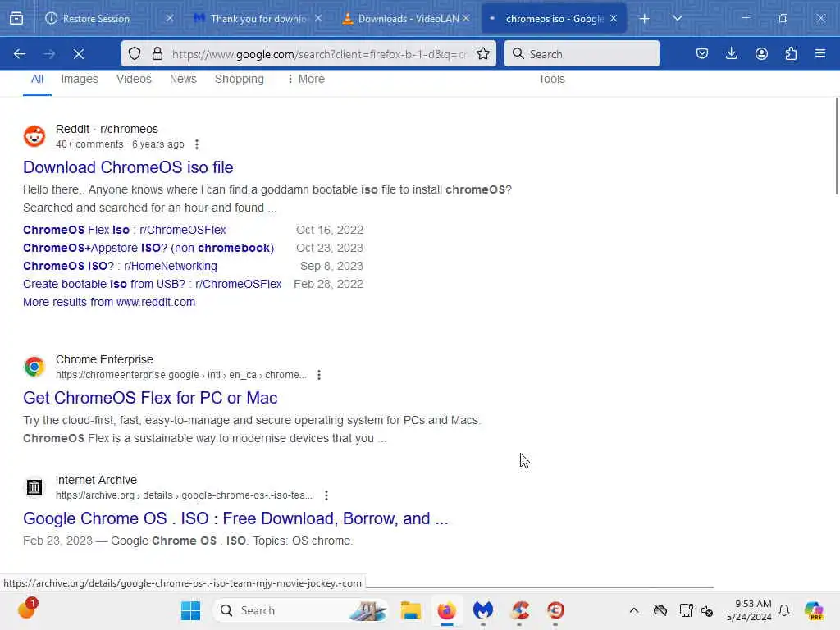Click the Chrome Enterprise logo icon

point(34,367)
